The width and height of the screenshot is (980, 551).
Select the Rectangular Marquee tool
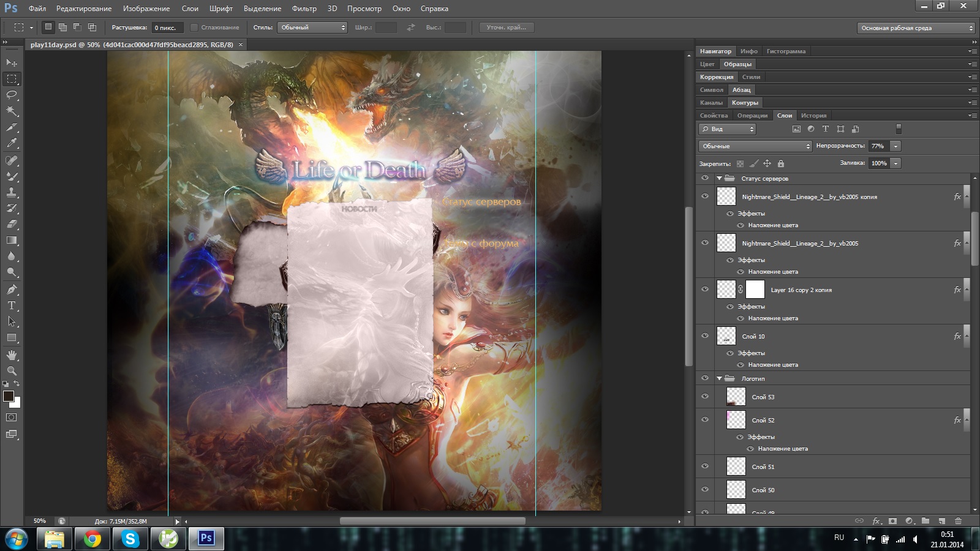click(12, 78)
